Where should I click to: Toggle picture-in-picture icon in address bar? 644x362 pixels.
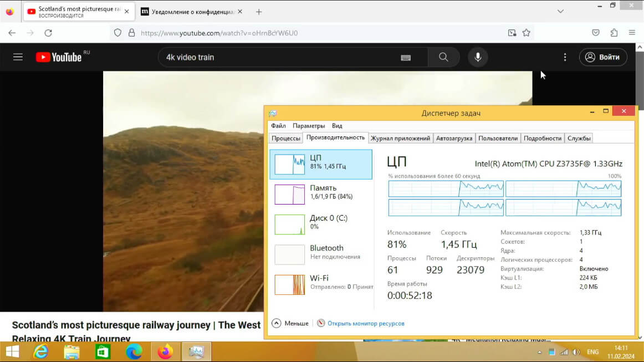pos(512,33)
